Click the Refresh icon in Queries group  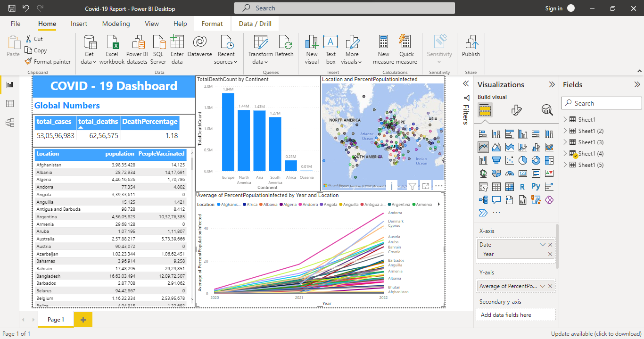click(285, 46)
